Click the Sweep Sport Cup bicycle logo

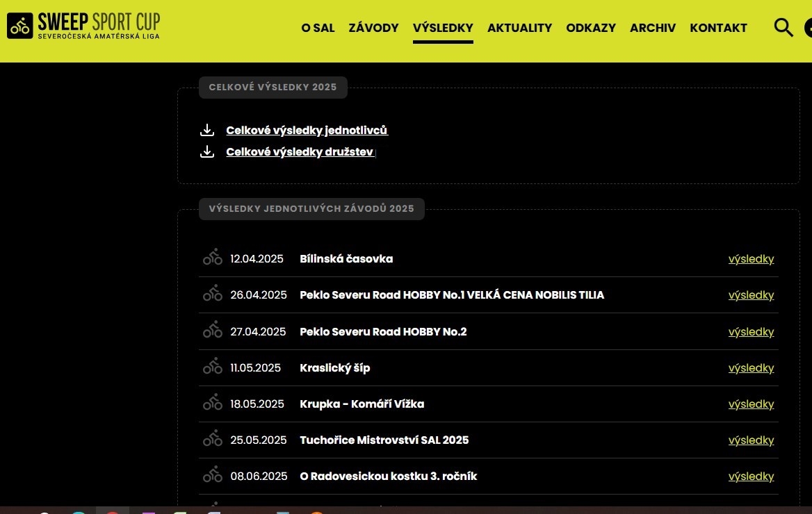pyautogui.click(x=20, y=26)
